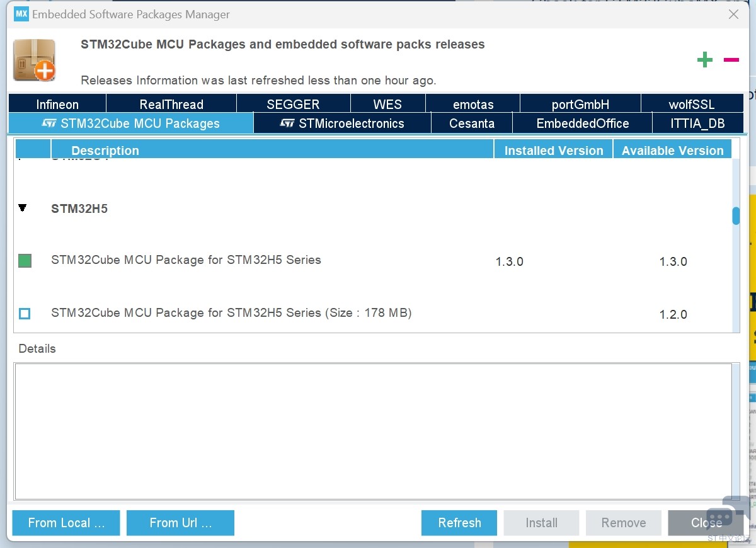
Task: Select row 'STM32Cube MCU Package for STM32H5 Series' 1.3.0
Action: click(x=373, y=261)
